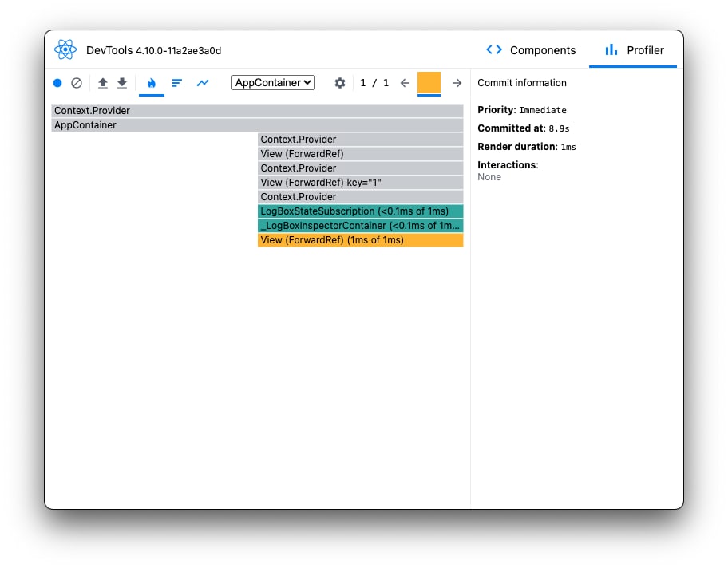Click the Committed at 8.9s value
The image size is (728, 568).
(559, 128)
